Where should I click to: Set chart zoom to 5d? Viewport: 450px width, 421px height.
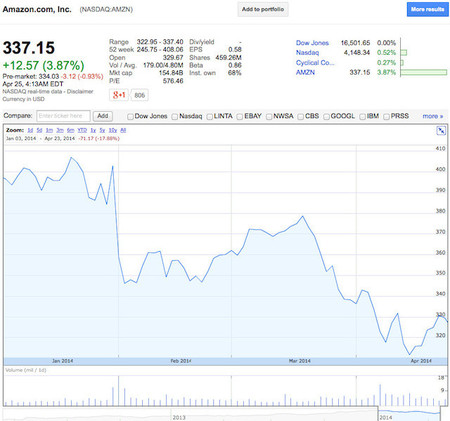(39, 130)
